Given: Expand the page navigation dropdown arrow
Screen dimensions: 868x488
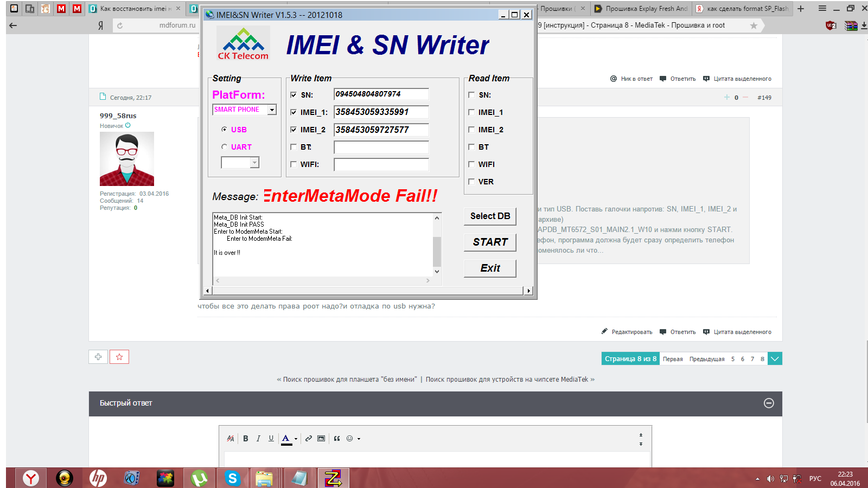Looking at the screenshot, I should 775,359.
